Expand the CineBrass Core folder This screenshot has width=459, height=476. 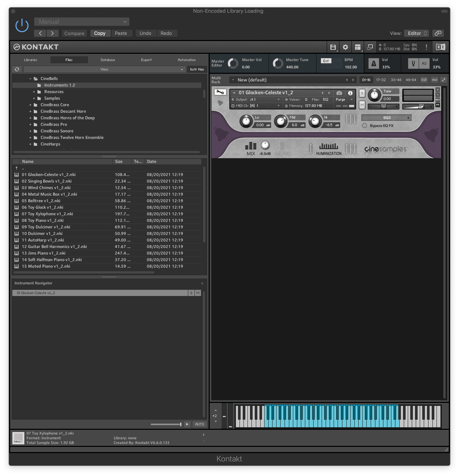coord(30,105)
